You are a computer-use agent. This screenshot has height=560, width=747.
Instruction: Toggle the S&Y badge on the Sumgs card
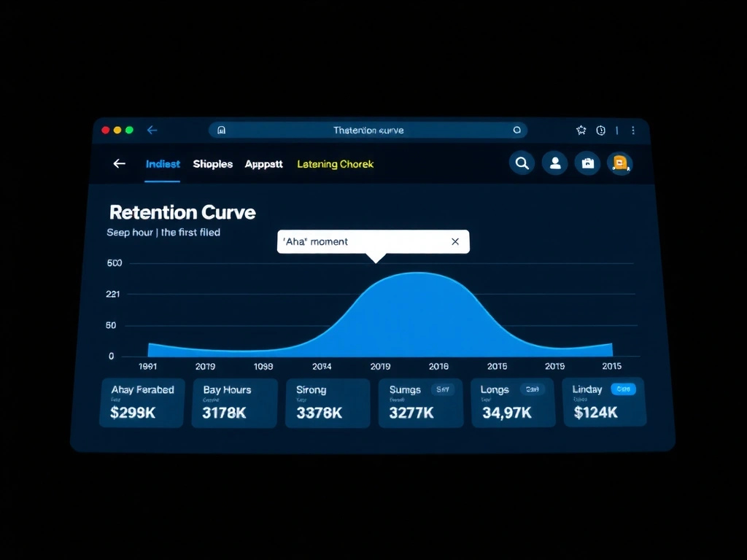pos(443,389)
